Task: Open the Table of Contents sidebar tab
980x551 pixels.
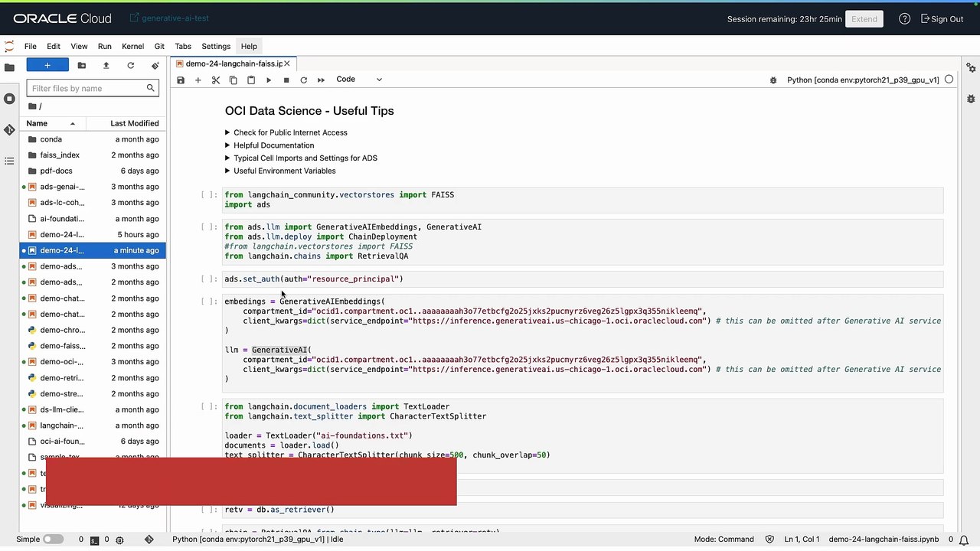Action: click(x=9, y=161)
